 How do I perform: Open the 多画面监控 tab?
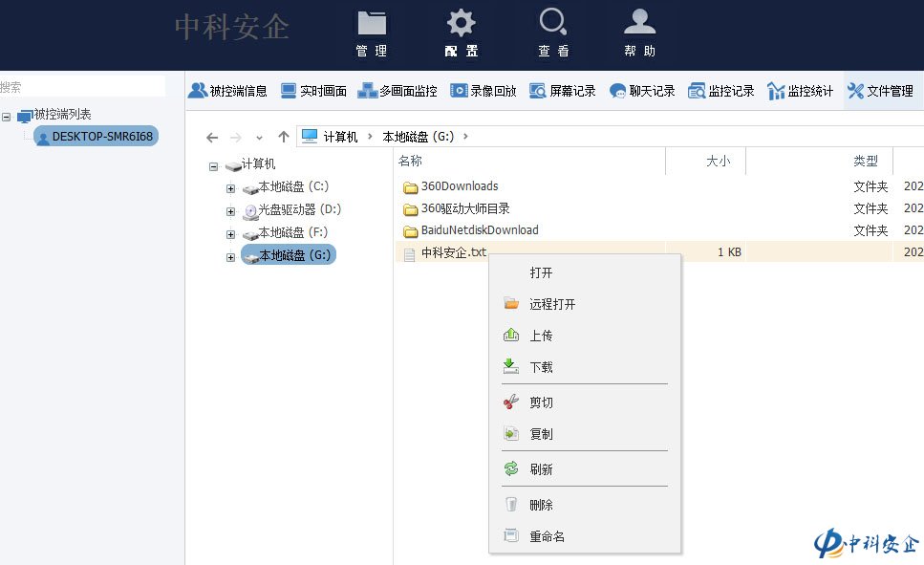click(x=398, y=91)
